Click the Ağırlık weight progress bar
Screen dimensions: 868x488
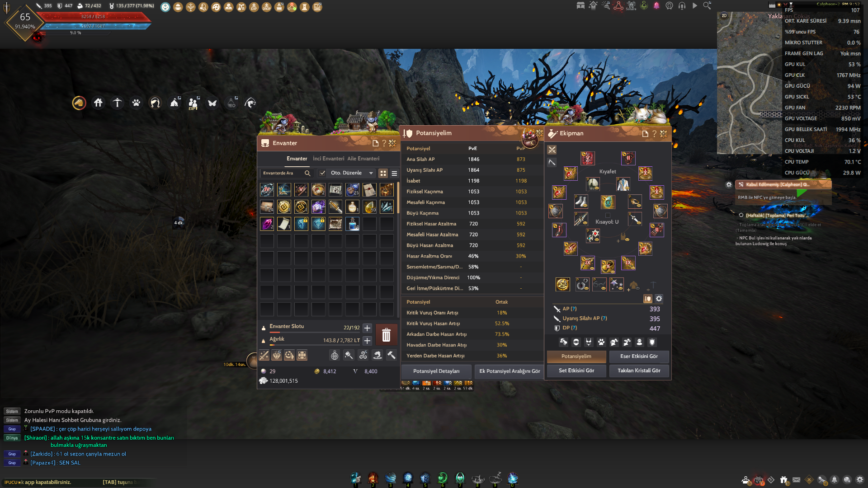(x=315, y=345)
